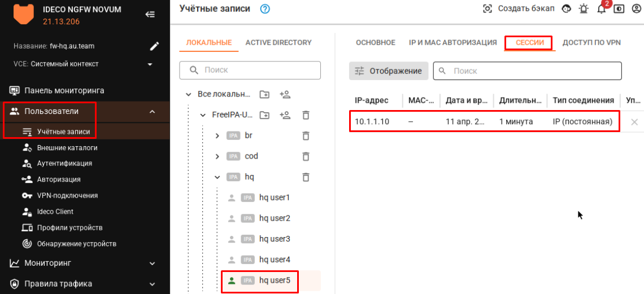Viewport: 644px width, 294px height.
Task: Expand the br group in tree
Action: (217, 136)
